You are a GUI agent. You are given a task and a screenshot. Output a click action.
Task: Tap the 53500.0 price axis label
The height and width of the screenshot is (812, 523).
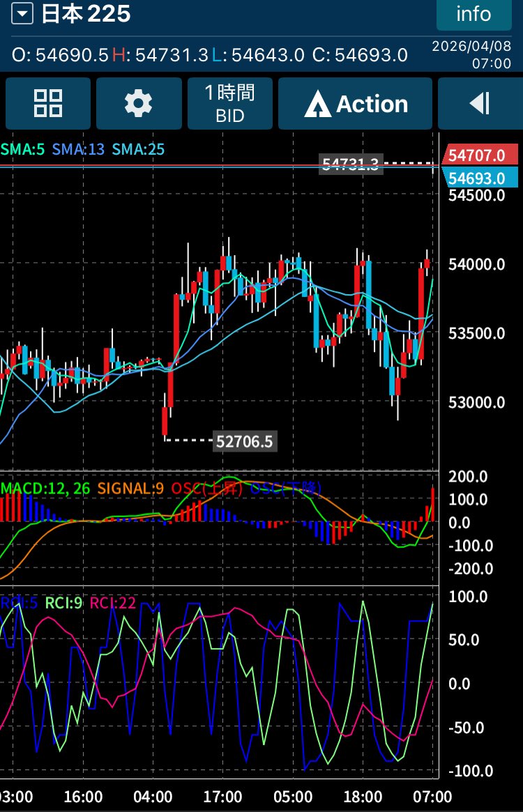[x=476, y=333]
